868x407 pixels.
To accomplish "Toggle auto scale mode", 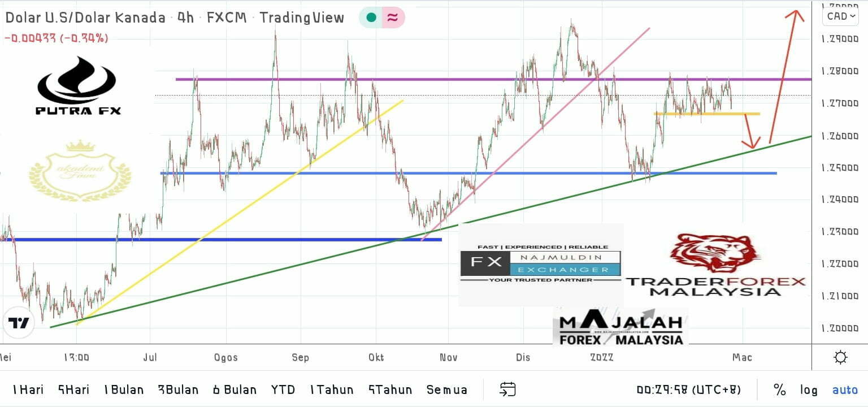I will point(845,389).
